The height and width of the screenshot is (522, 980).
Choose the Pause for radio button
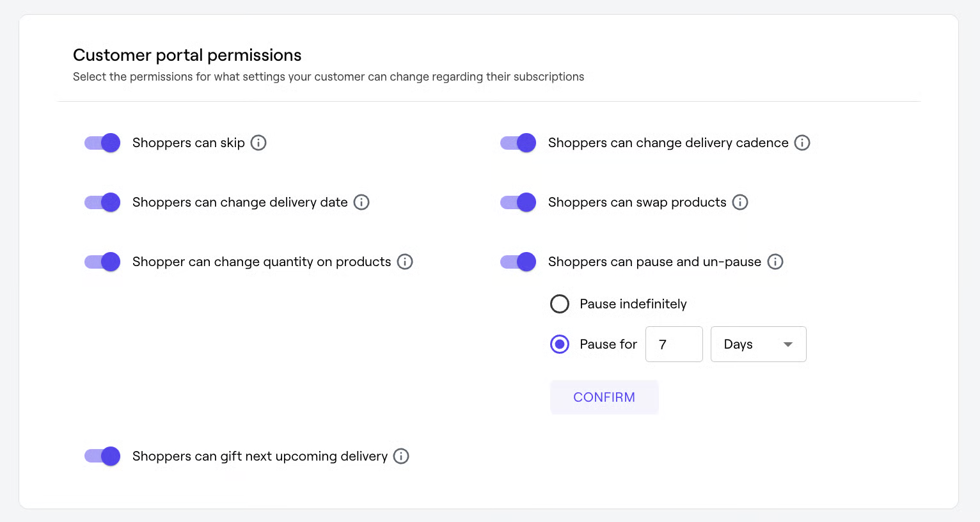click(560, 344)
